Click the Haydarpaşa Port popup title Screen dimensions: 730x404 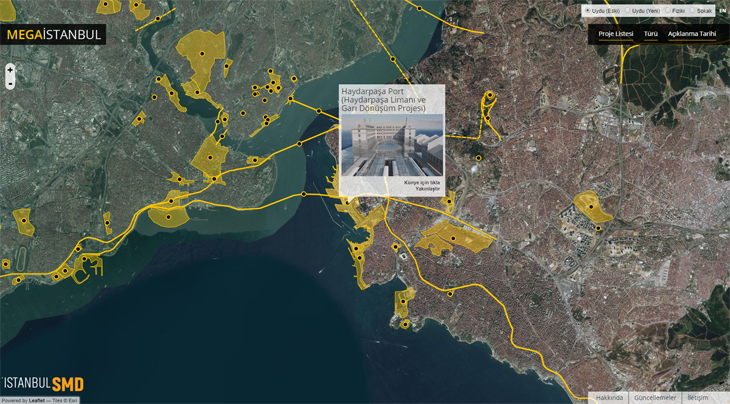pyautogui.click(x=384, y=99)
